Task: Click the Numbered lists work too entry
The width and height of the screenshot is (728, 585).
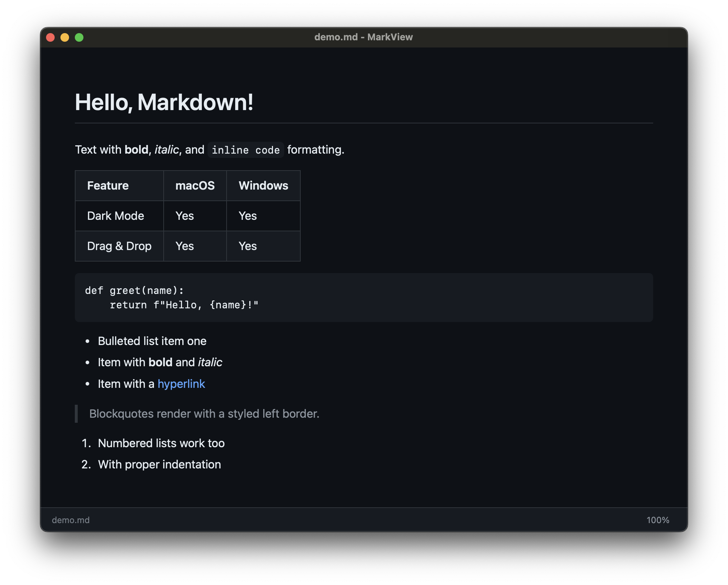Action: (x=161, y=443)
